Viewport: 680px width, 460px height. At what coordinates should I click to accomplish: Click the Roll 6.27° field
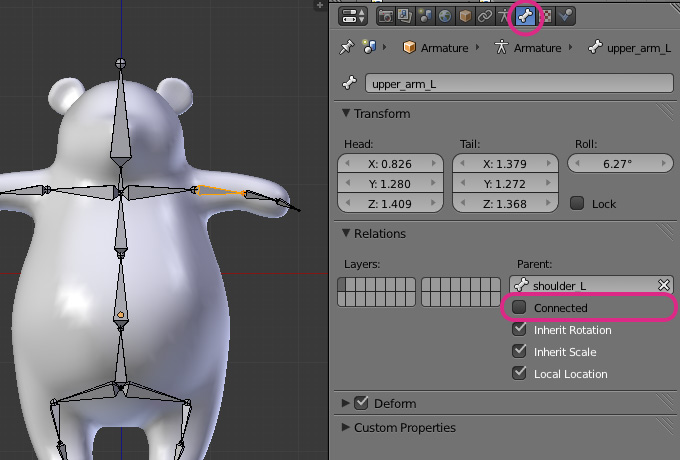[620, 164]
